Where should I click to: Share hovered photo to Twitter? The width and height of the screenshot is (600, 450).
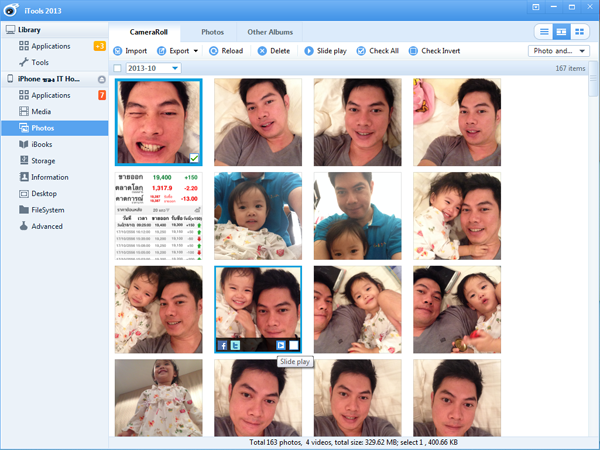pyautogui.click(x=235, y=345)
